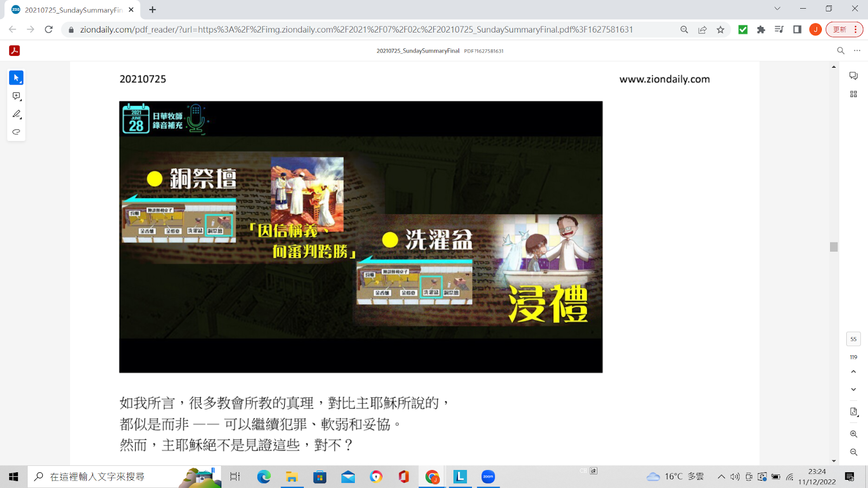Activate the add comment tool
868x488 pixels.
tap(16, 96)
